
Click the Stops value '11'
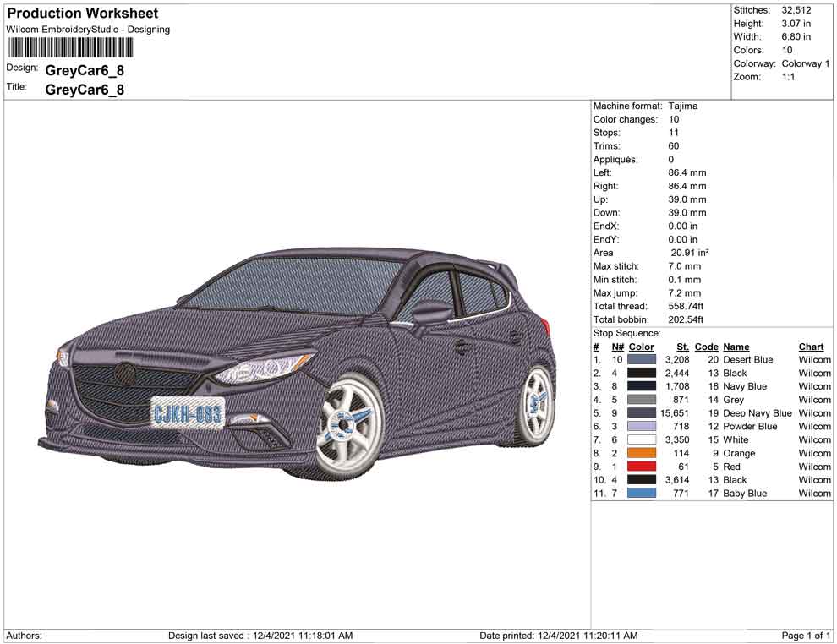tap(674, 133)
